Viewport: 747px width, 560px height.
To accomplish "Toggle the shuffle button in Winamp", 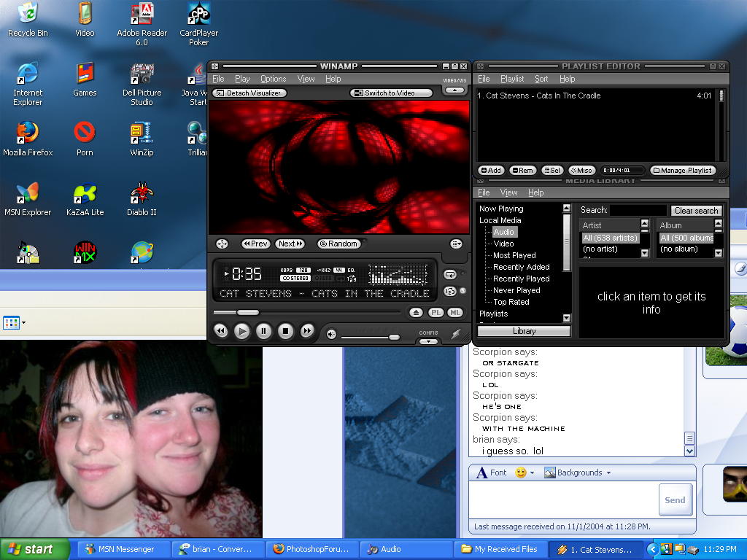I will point(450,292).
